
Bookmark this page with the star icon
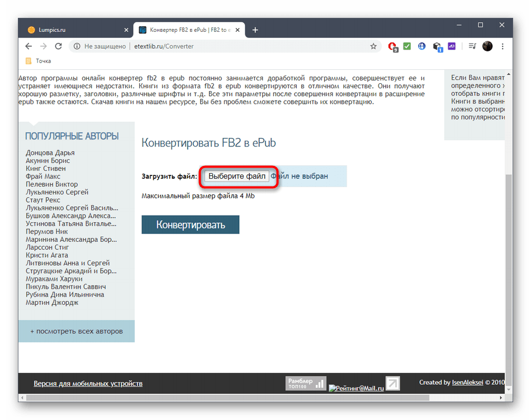click(373, 46)
